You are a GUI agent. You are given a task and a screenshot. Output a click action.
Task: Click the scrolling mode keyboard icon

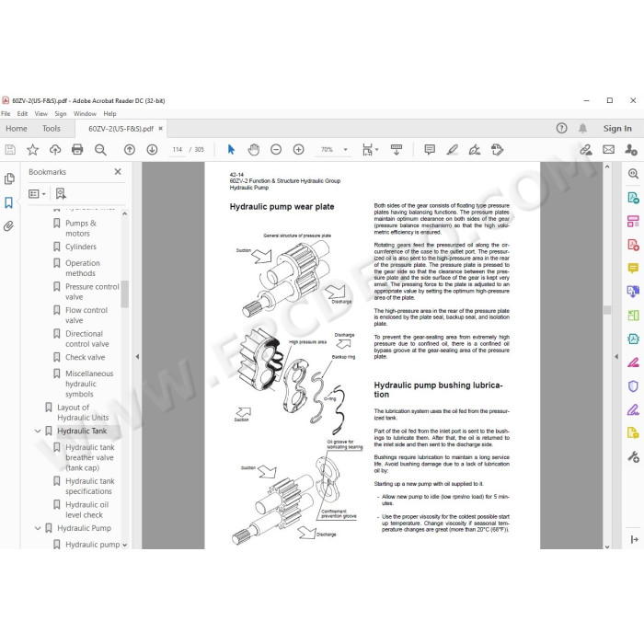[x=397, y=150]
